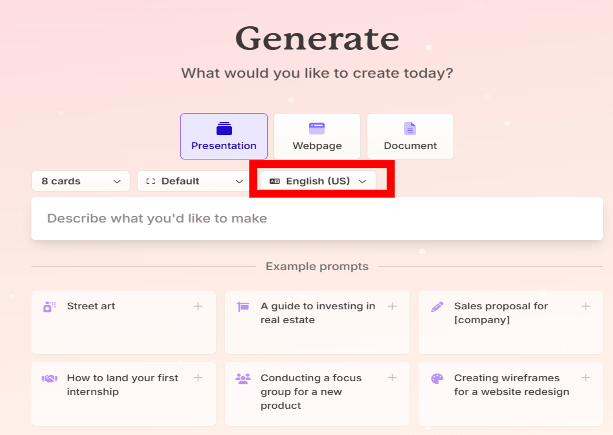Add the Street art example prompt
Viewport: 613px width, 435px height.
click(x=198, y=306)
